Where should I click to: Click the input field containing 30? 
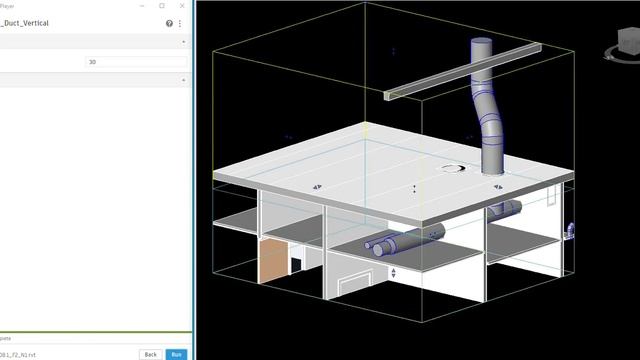coord(136,62)
